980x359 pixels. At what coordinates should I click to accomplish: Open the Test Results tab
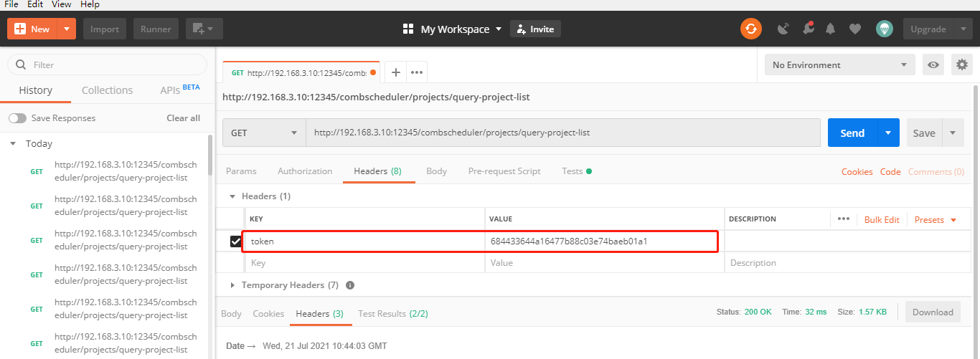click(x=392, y=314)
